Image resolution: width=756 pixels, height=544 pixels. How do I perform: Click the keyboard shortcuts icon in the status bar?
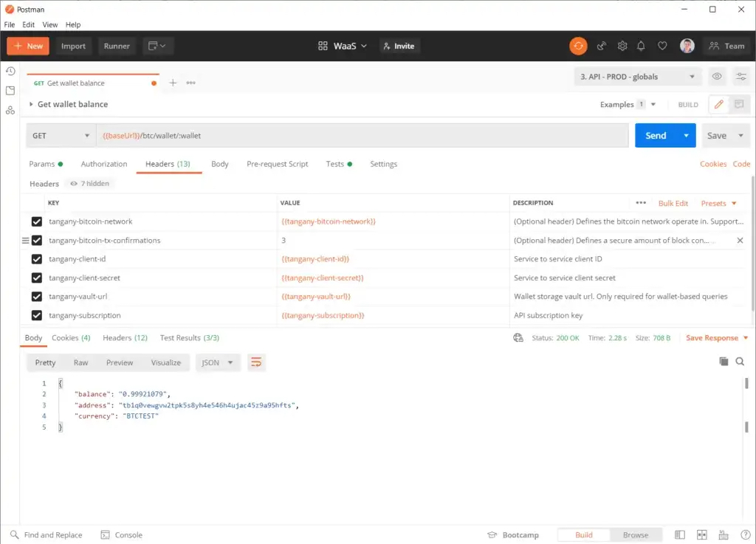click(724, 535)
